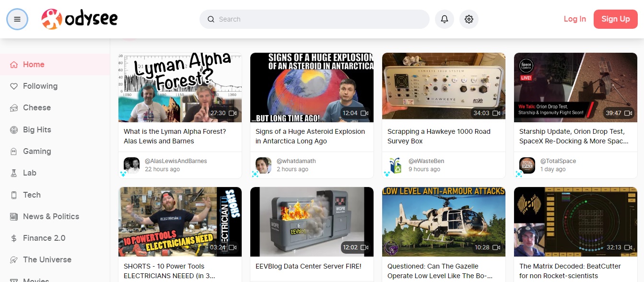Screen dimensions: 644x282
Task: Click the search magnifier icon
Action: click(x=211, y=19)
